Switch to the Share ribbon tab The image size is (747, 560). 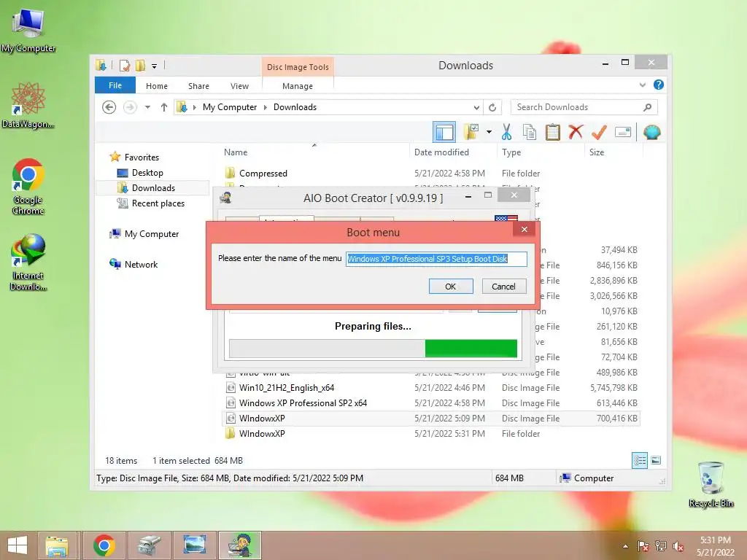198,86
